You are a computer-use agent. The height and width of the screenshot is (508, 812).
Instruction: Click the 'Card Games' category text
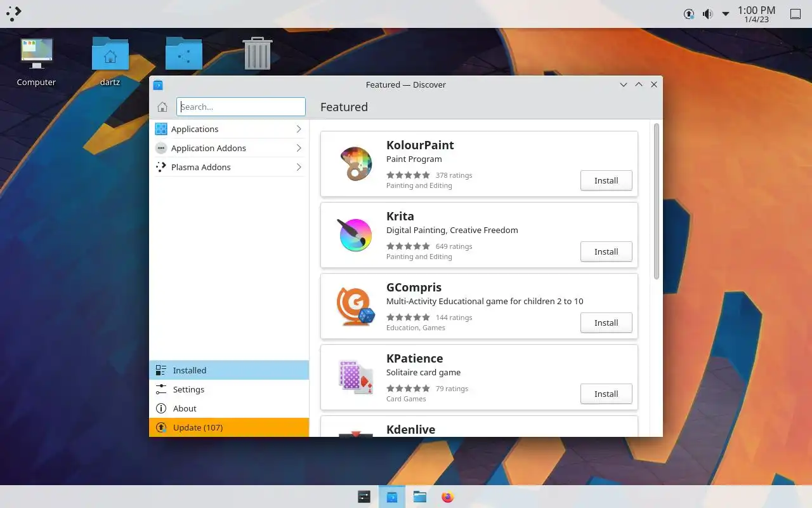click(406, 399)
